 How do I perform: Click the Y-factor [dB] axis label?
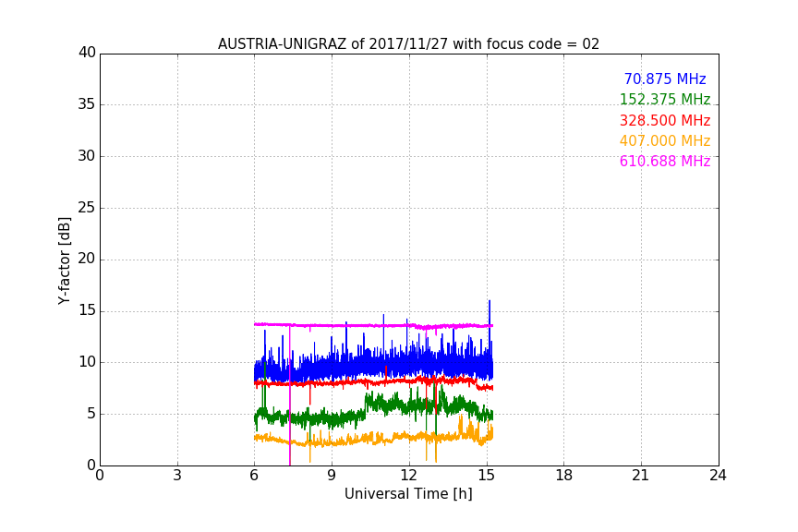point(65,260)
